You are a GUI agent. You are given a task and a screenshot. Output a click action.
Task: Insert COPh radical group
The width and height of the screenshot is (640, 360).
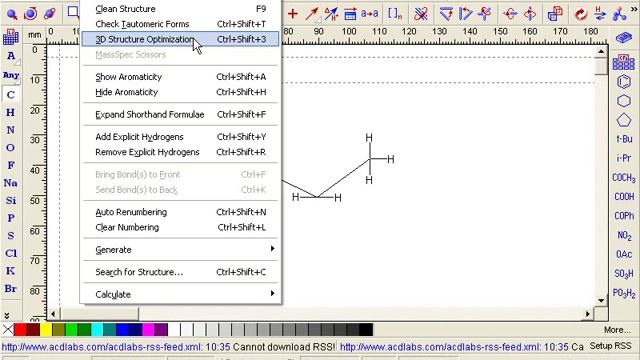pyautogui.click(x=624, y=216)
